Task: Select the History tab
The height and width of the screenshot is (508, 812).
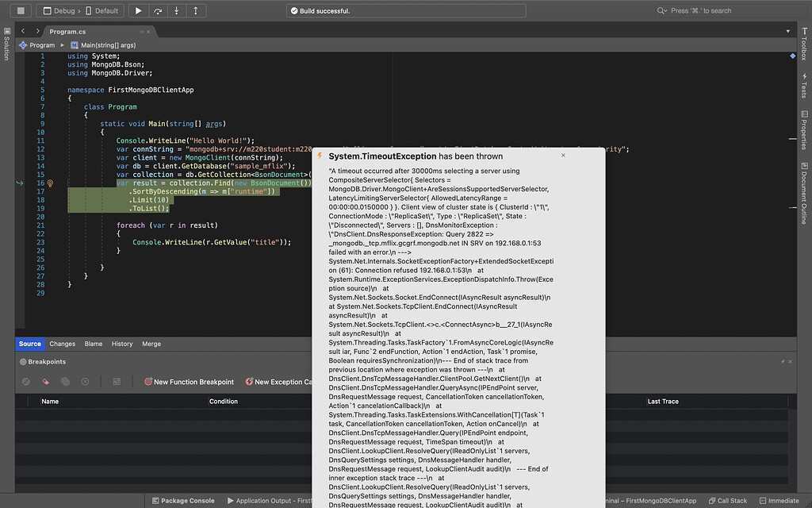Action: 122,344
